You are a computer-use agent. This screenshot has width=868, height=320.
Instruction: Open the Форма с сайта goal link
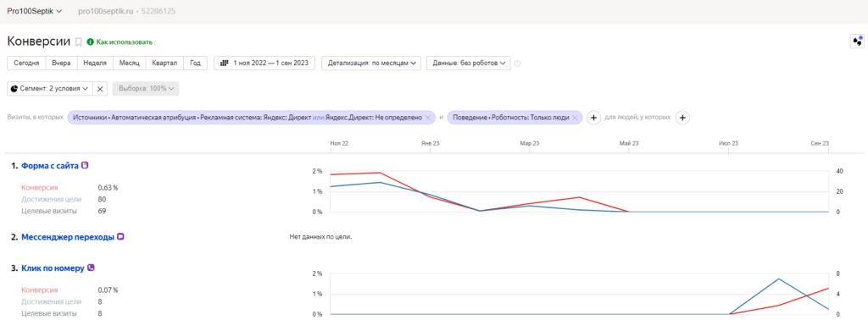50,165
